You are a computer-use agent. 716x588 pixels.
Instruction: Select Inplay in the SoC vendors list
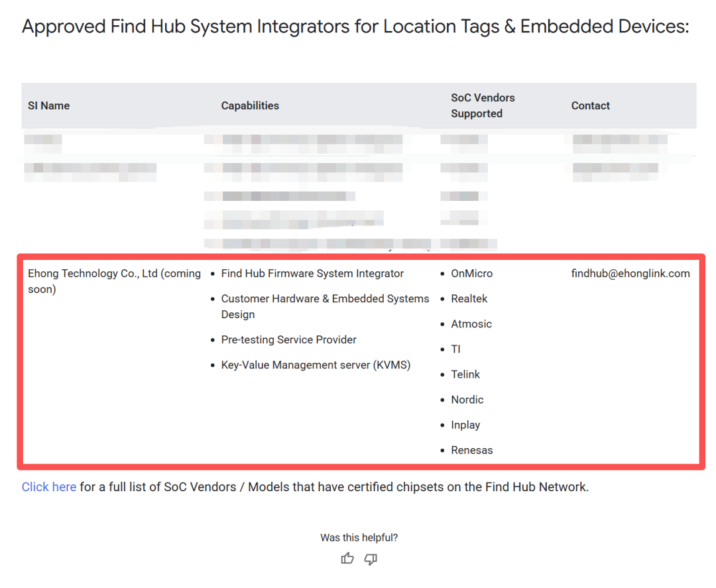[x=465, y=425]
